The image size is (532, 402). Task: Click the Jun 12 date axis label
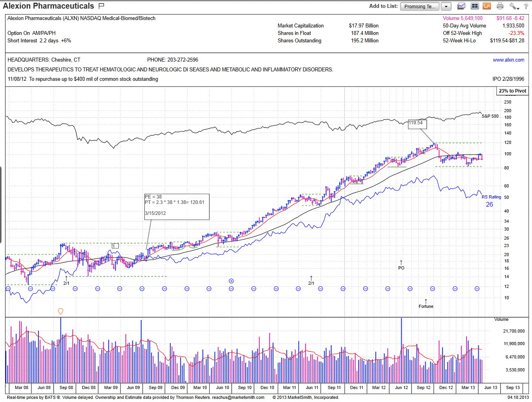(401, 387)
